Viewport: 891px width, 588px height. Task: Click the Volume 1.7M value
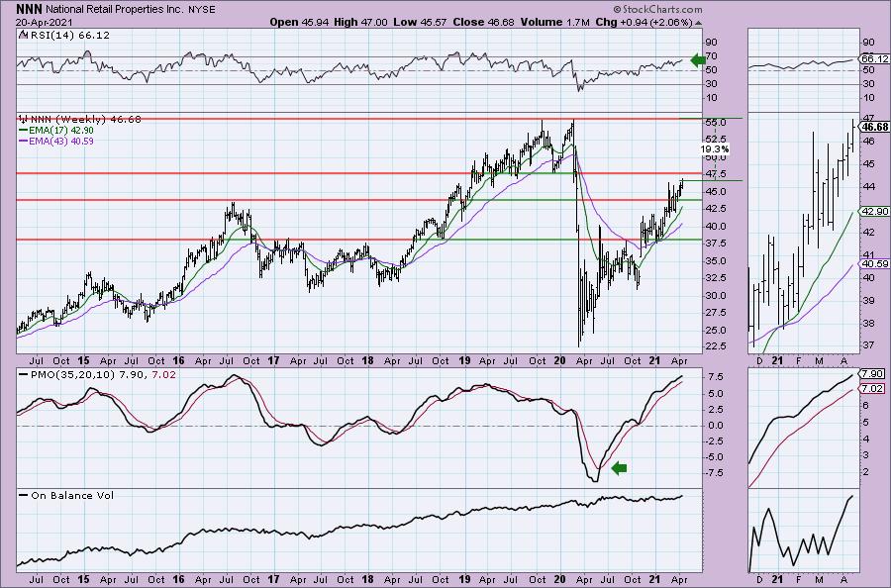554,22
